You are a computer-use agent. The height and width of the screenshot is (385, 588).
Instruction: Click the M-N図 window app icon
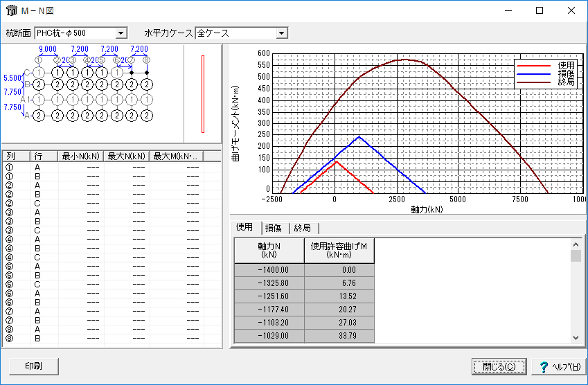click(x=11, y=10)
